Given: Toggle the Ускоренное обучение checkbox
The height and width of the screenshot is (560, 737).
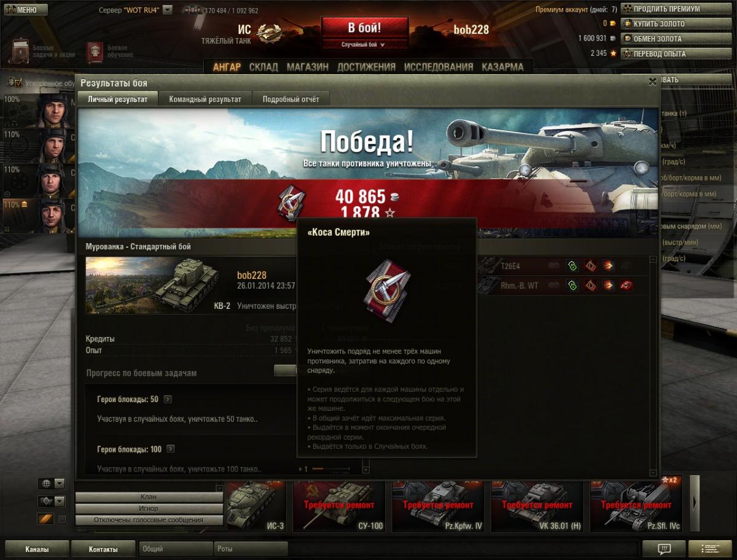Looking at the screenshot, I should pyautogui.click(x=18, y=82).
